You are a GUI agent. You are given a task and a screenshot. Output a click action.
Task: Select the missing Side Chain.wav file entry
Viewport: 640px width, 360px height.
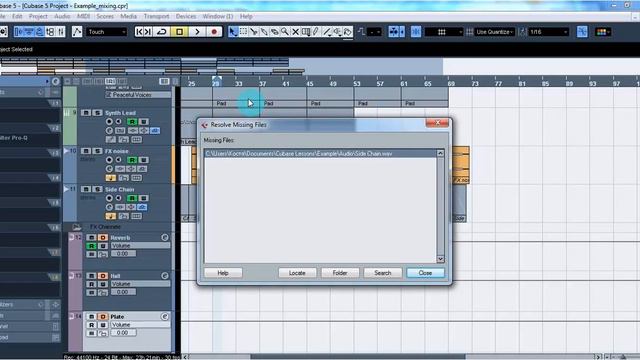click(x=320, y=153)
